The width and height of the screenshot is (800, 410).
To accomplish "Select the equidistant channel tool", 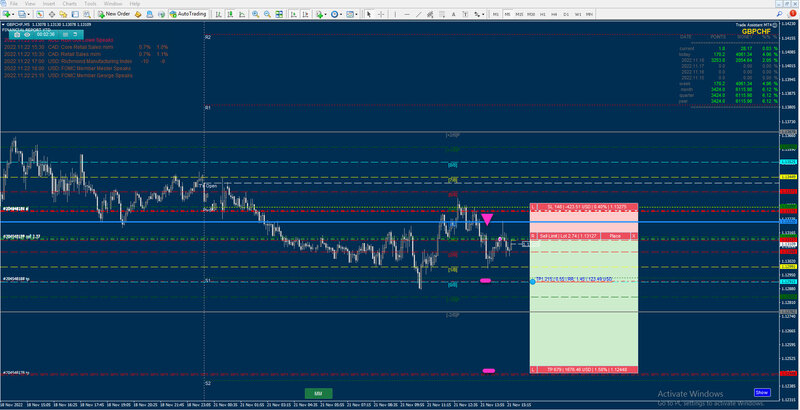I will [x=430, y=14].
